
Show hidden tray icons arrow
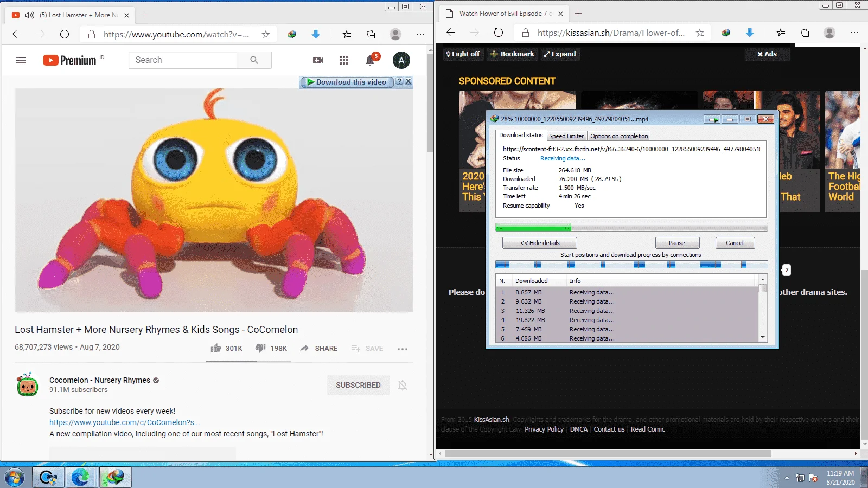(x=787, y=478)
